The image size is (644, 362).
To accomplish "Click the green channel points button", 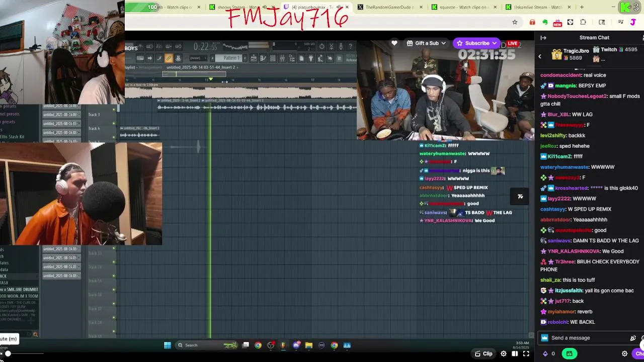I will click(570, 354).
